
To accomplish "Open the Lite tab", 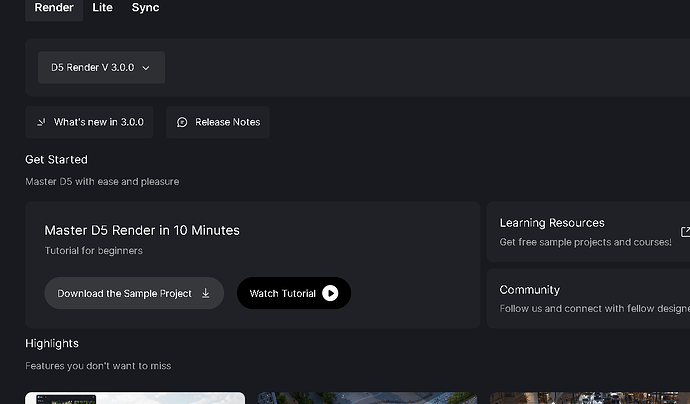I will point(102,8).
